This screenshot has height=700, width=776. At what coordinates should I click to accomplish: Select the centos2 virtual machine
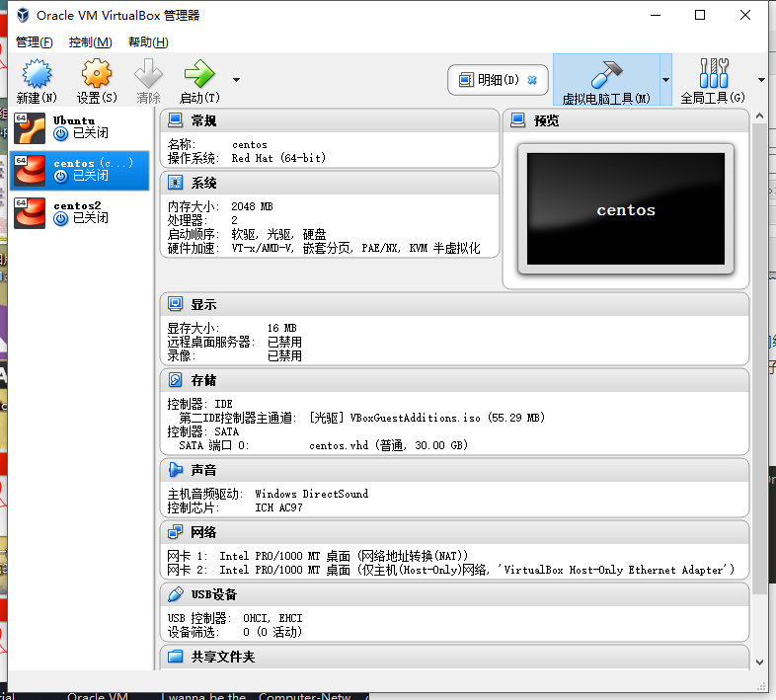(x=80, y=213)
